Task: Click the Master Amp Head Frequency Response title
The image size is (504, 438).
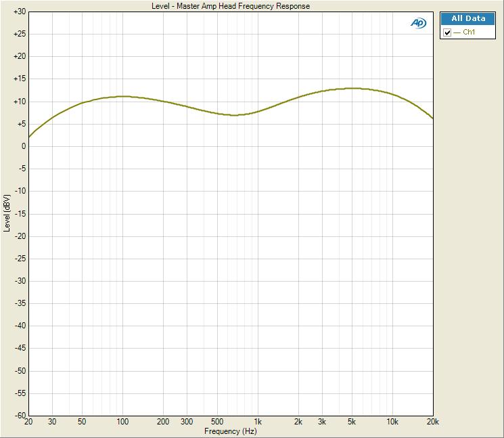Action: 231,6
